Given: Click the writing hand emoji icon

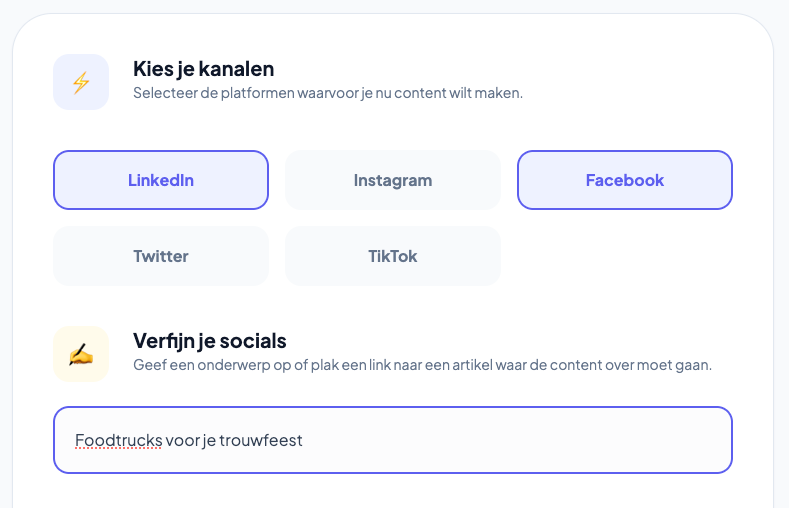Looking at the screenshot, I should point(81,354).
